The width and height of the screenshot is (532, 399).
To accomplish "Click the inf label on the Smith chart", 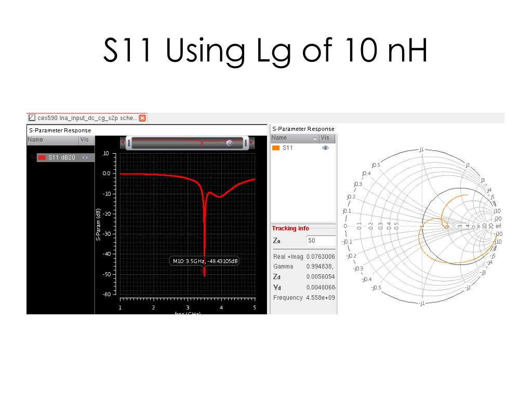I will click(498, 226).
